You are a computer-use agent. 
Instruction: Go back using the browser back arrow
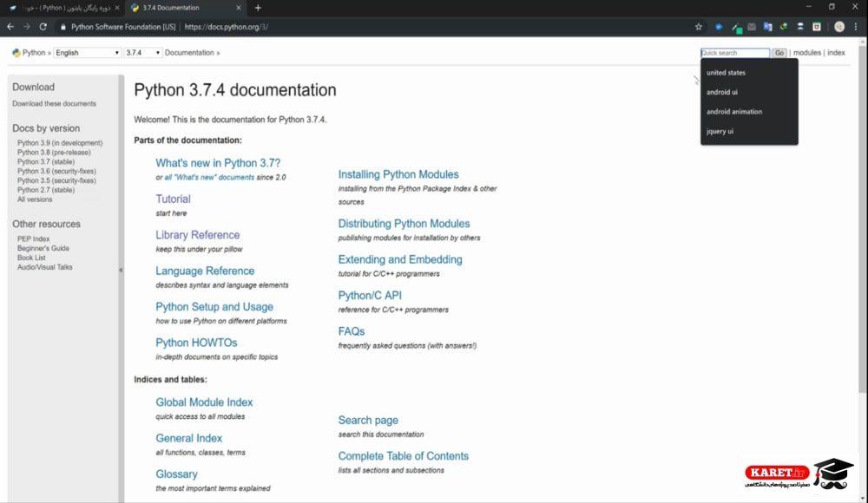point(10,27)
